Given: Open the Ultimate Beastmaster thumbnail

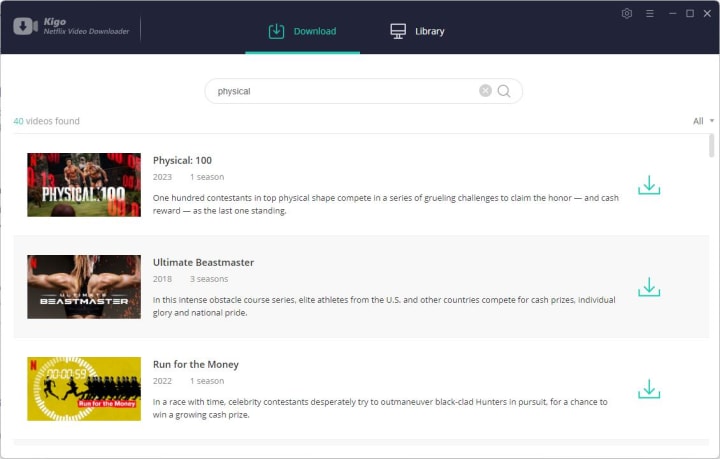Looking at the screenshot, I should [x=84, y=287].
